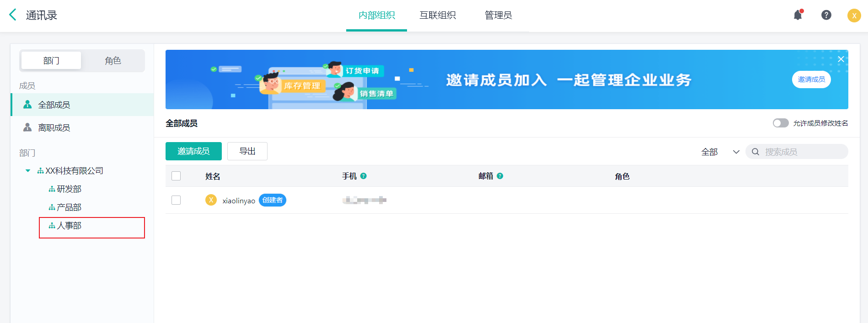Open the help question mark icon
The height and width of the screenshot is (323, 868).
826,15
